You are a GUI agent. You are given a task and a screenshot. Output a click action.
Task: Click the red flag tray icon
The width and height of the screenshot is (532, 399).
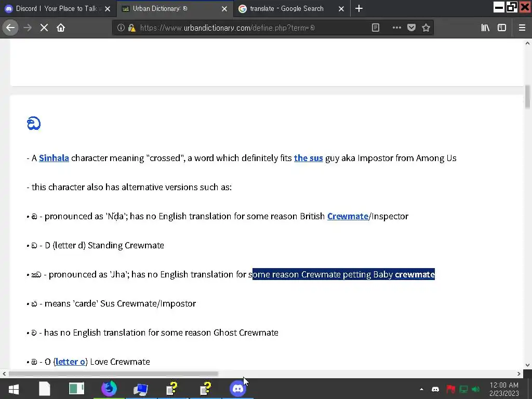pyautogui.click(x=450, y=389)
